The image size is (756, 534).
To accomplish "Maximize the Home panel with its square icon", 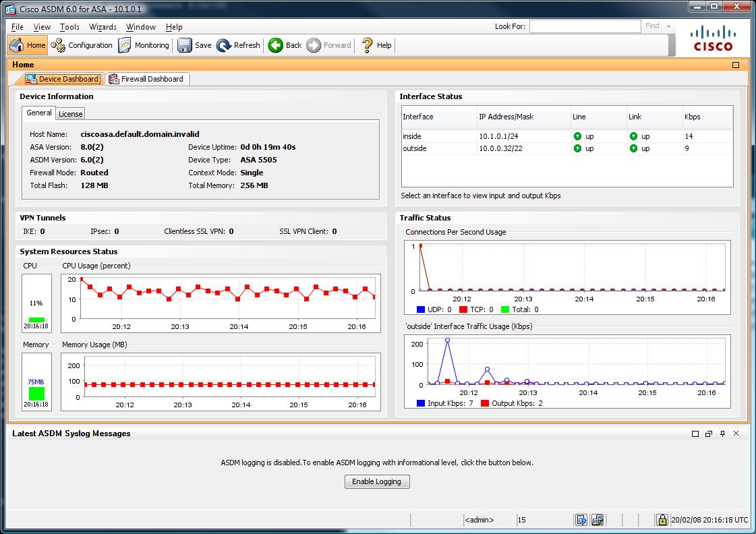I will coord(736,65).
